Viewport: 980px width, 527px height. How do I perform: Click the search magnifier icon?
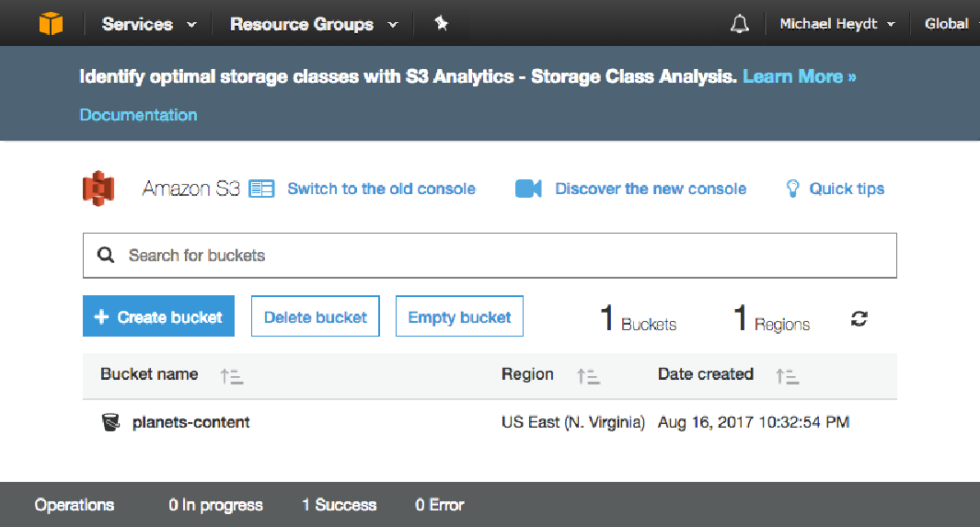[106, 255]
